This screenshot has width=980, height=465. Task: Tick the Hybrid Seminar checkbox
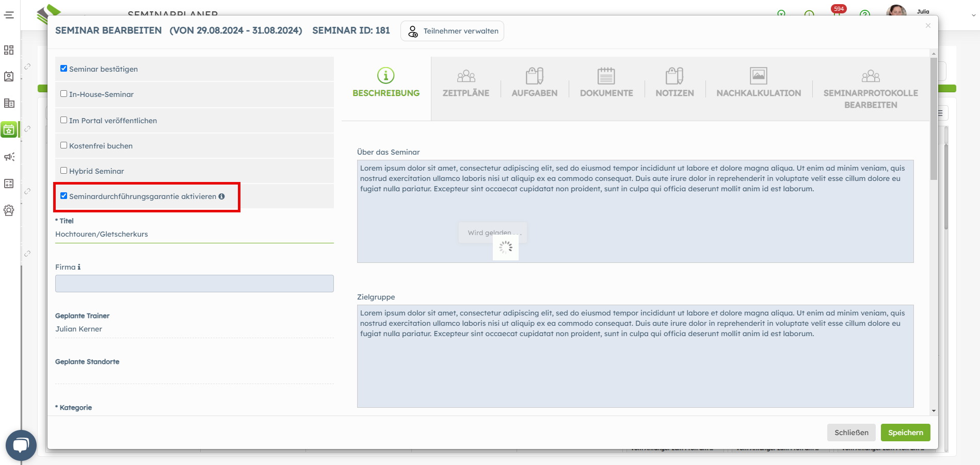tap(64, 171)
